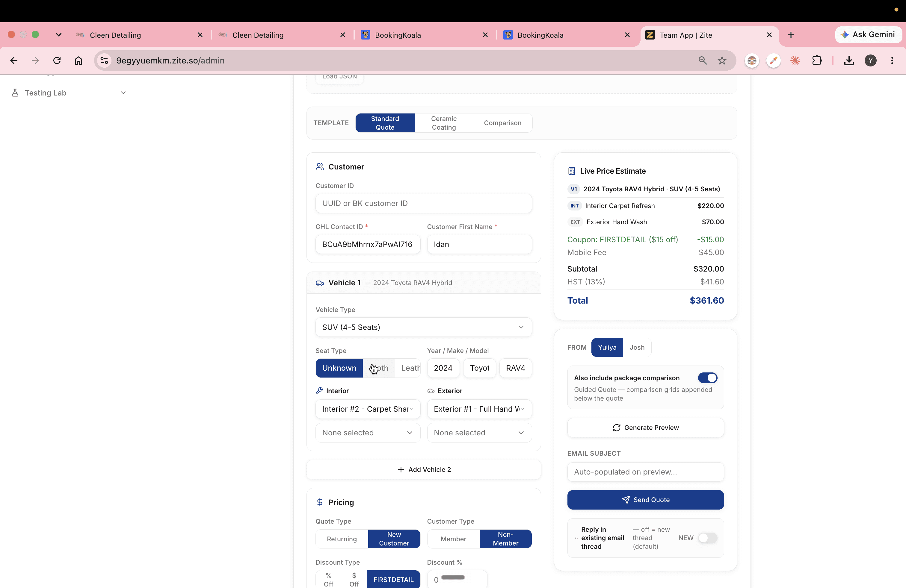Click the Testing Lab flask icon
Image resolution: width=906 pixels, height=588 pixels.
click(x=15, y=93)
